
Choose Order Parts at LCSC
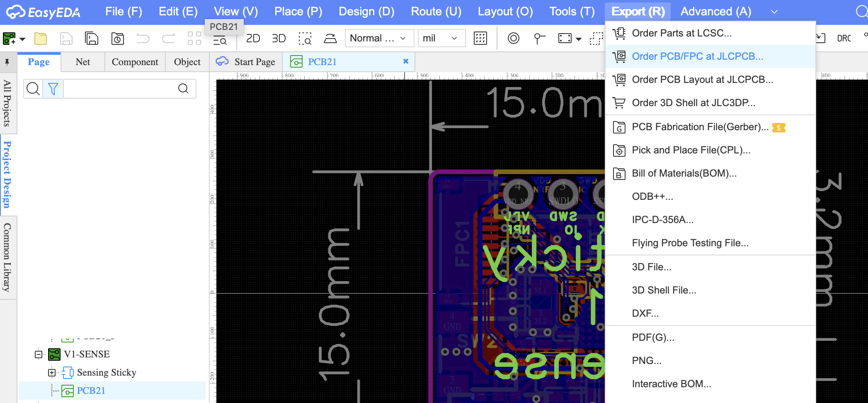point(710,33)
